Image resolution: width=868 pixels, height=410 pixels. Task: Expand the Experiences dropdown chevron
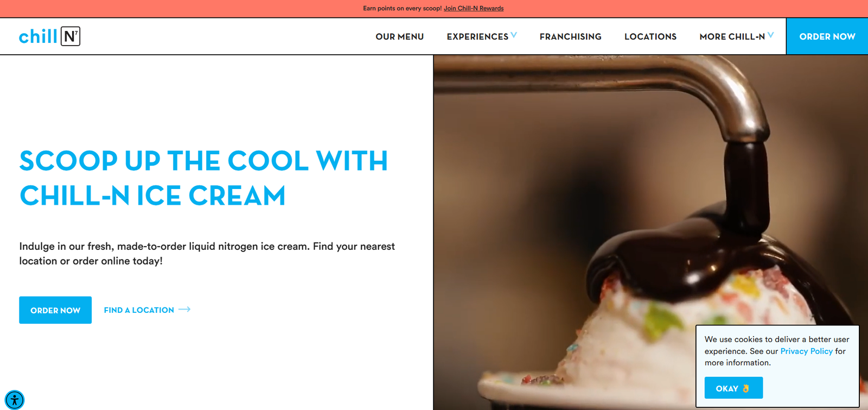pyautogui.click(x=514, y=35)
